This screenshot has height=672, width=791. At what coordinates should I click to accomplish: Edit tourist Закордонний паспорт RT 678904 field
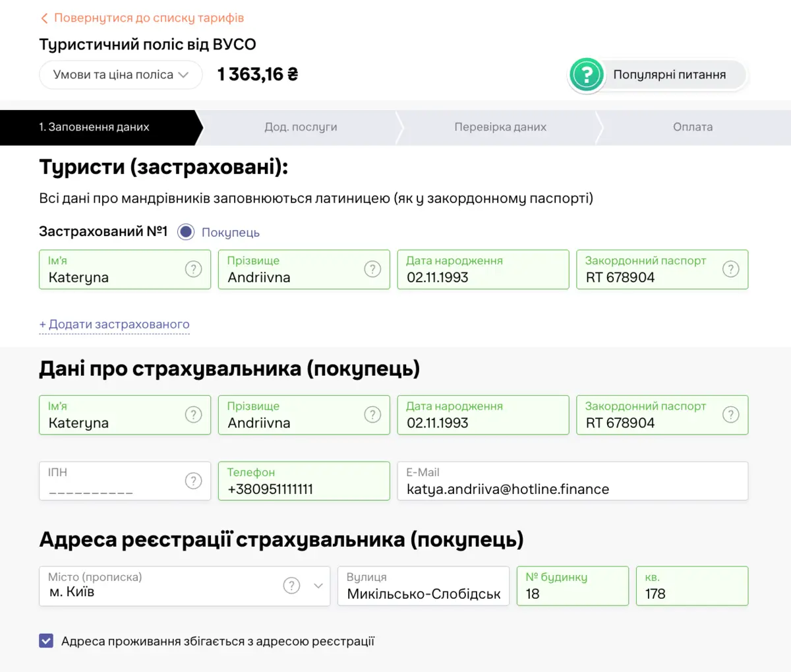[x=662, y=269]
